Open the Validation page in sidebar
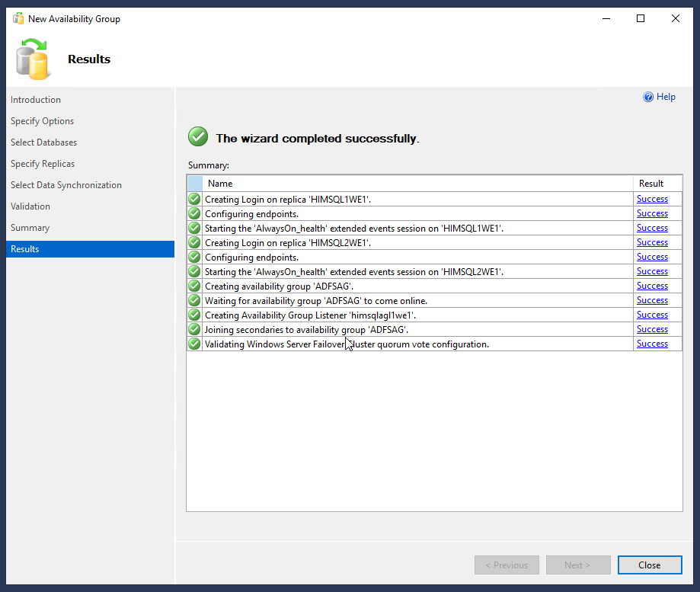Image resolution: width=700 pixels, height=592 pixels. tap(30, 206)
